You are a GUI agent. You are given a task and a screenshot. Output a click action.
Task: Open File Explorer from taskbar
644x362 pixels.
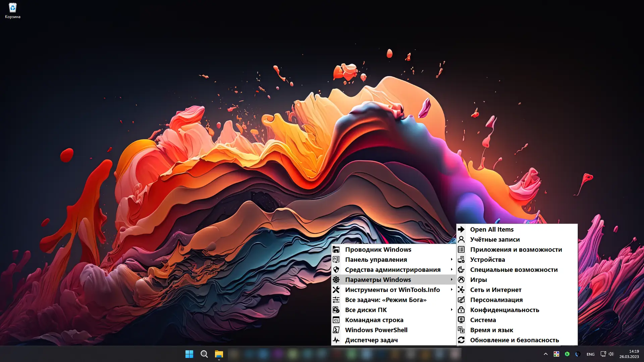(219, 354)
